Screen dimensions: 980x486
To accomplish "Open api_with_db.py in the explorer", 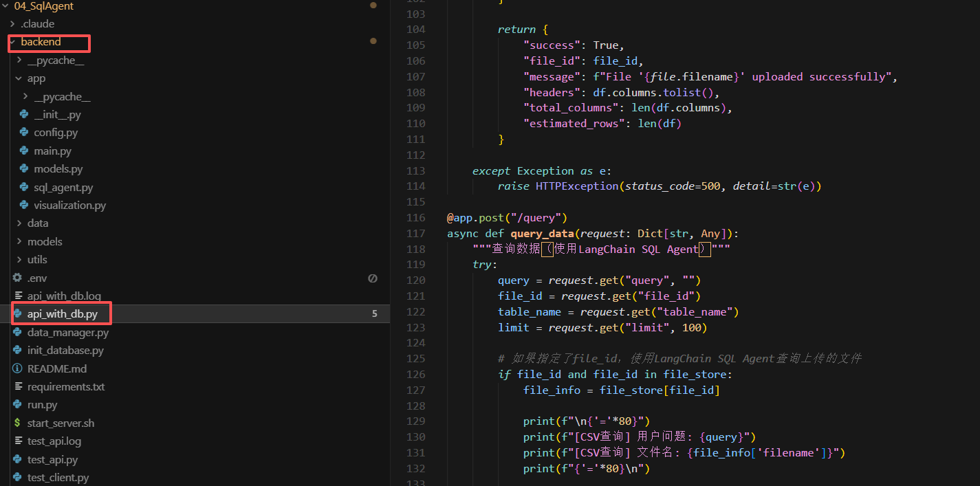I will point(63,314).
